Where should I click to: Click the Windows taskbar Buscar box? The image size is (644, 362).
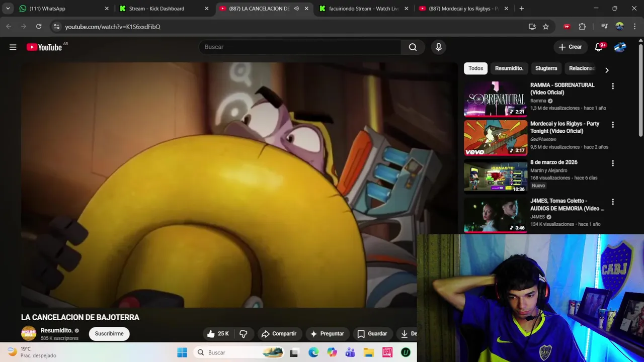239,352
